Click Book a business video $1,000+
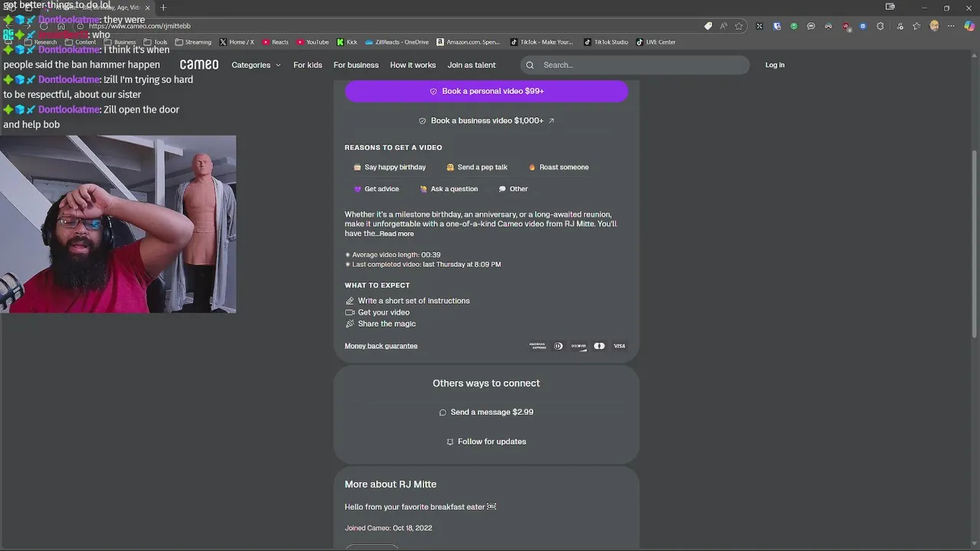Screen dimensions: 980x551 pyautogui.click(x=486, y=120)
